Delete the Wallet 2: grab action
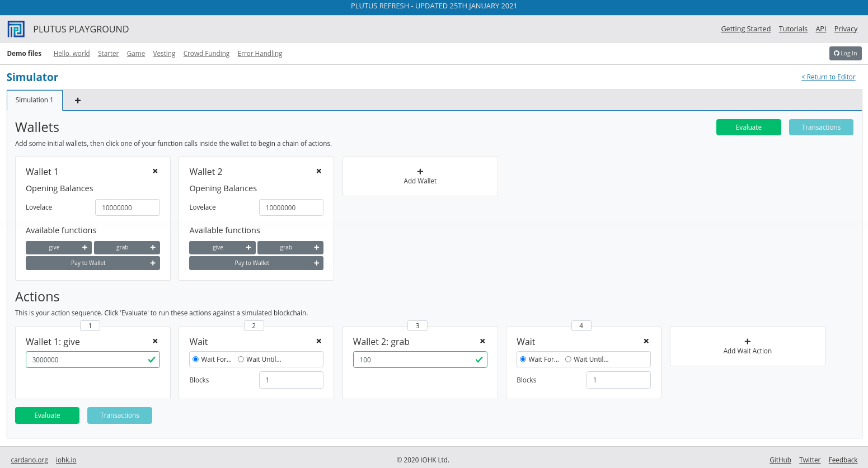The width and height of the screenshot is (868, 468). click(x=482, y=341)
